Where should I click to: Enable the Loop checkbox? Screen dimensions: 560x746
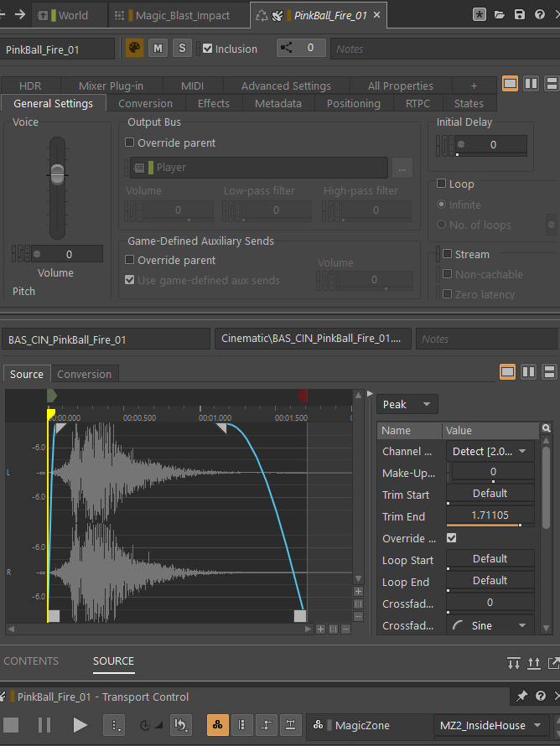click(442, 184)
